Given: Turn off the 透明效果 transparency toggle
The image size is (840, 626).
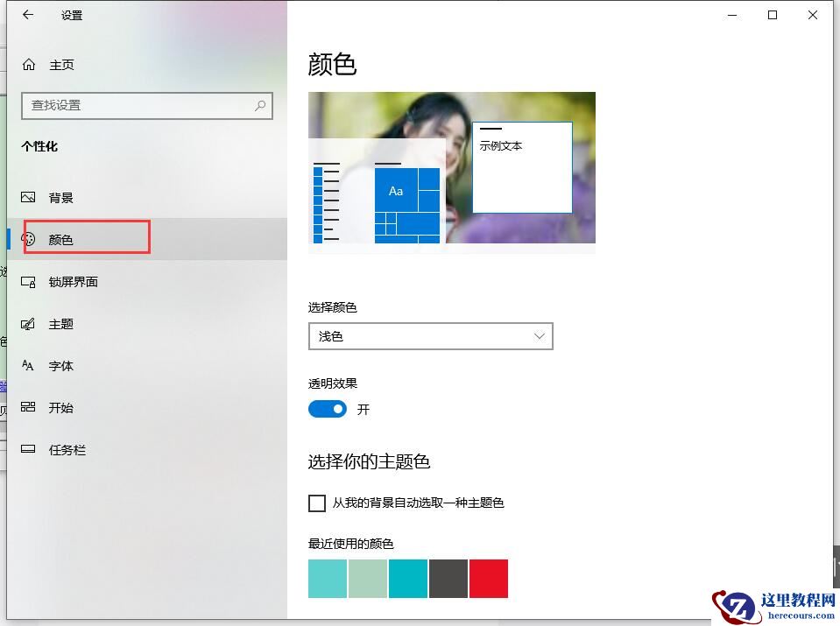Looking at the screenshot, I should click(327, 409).
